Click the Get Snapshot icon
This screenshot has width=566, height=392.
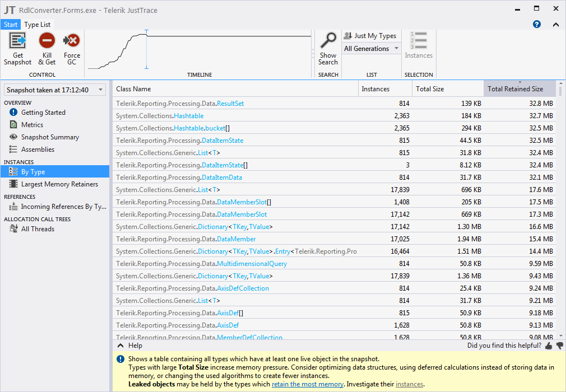click(18, 41)
